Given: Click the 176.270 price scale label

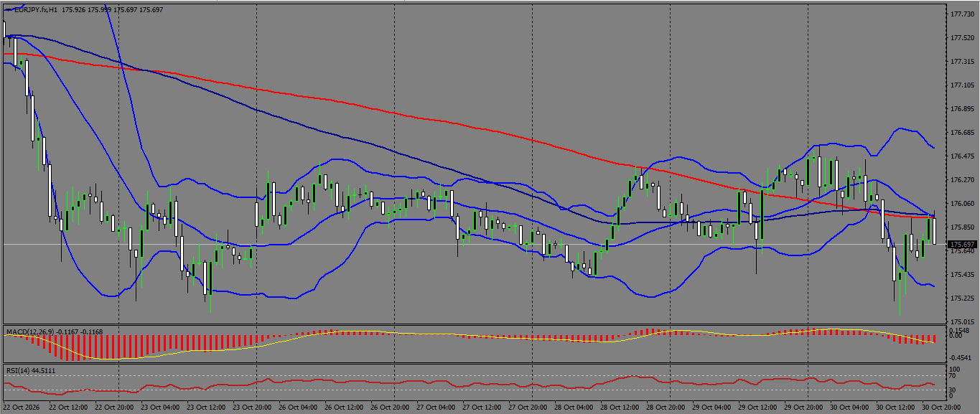Looking at the screenshot, I should click(x=961, y=180).
